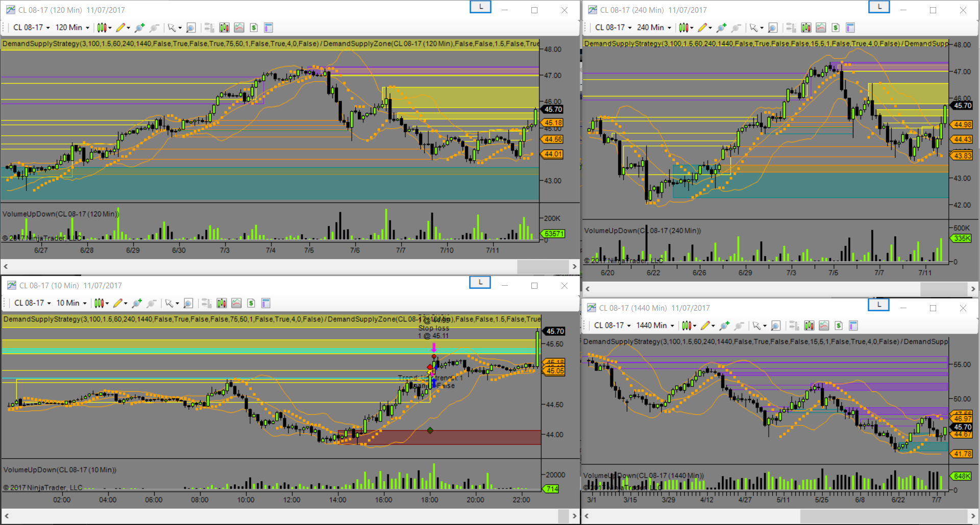Viewport: 980px width, 525px height.
Task: Click the 336K volume marker in 240 Min chart
Action: (962, 238)
